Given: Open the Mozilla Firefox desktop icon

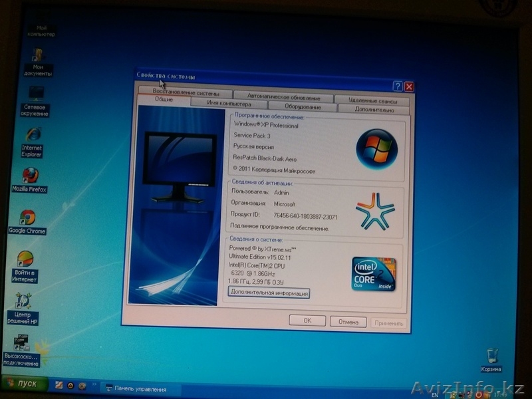Looking at the screenshot, I should [30, 176].
